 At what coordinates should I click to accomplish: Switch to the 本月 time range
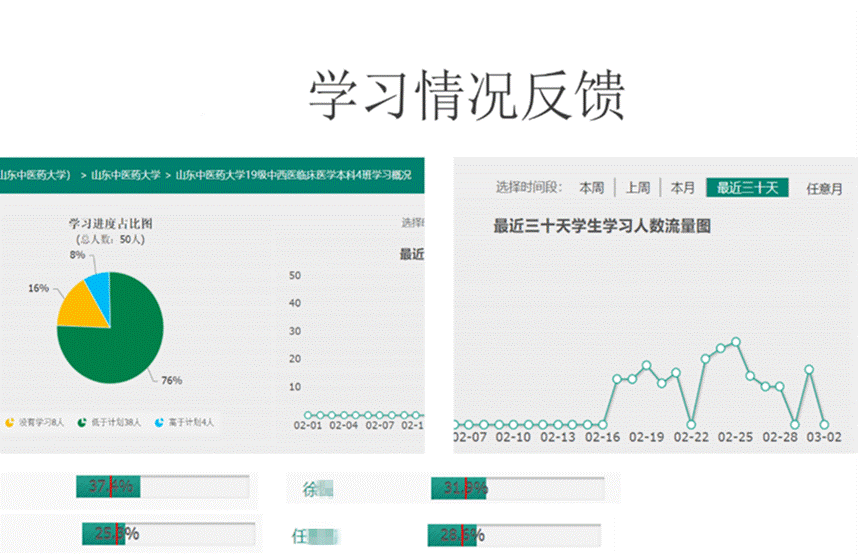coord(682,187)
